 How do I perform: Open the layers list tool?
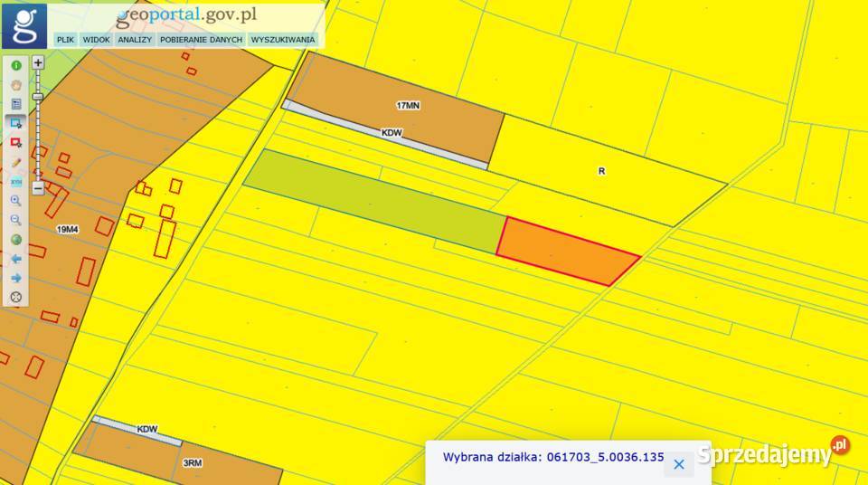pyautogui.click(x=15, y=103)
